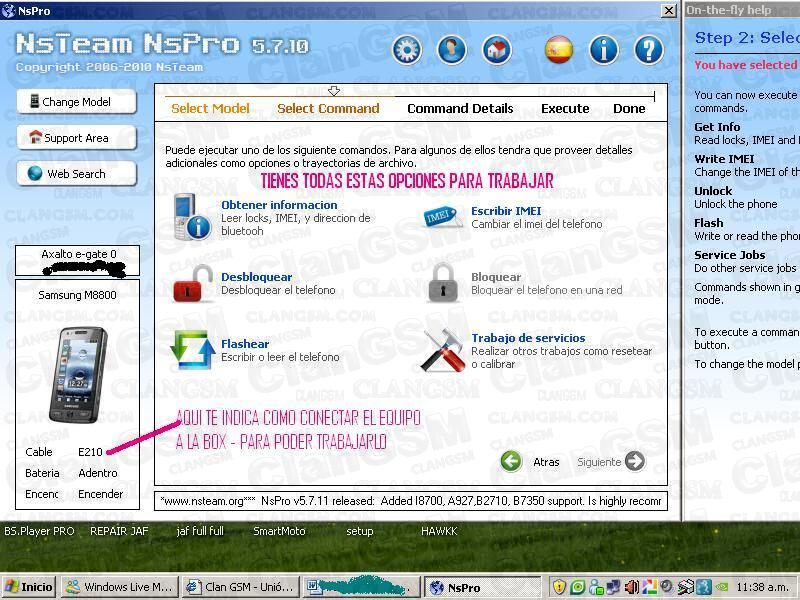This screenshot has height=600, width=800.
Task: Switch to the Execute tab
Action: pyautogui.click(x=564, y=108)
